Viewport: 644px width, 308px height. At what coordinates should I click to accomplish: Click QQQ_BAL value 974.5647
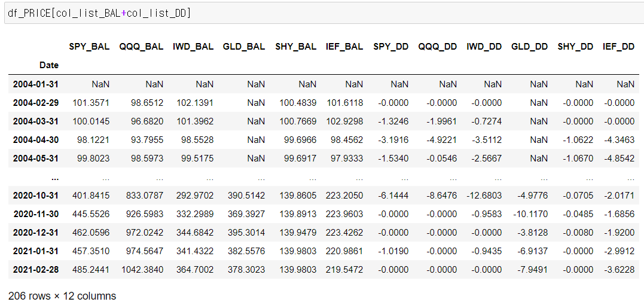[x=145, y=251]
